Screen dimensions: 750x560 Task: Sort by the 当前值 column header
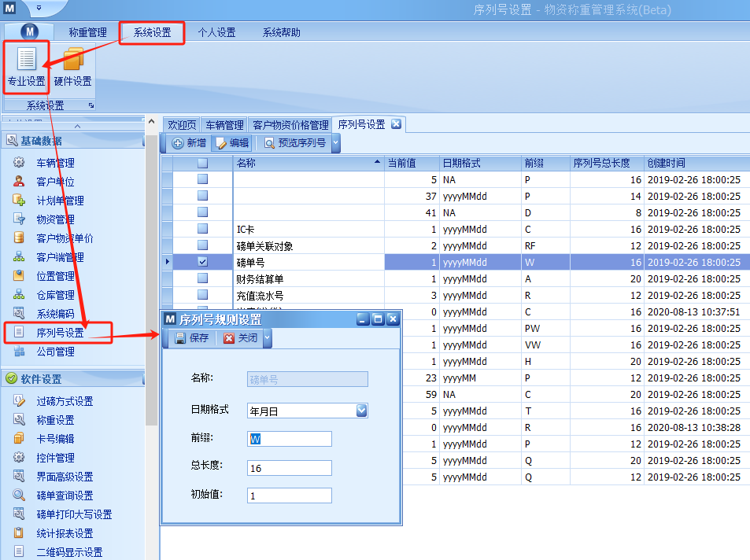point(412,163)
